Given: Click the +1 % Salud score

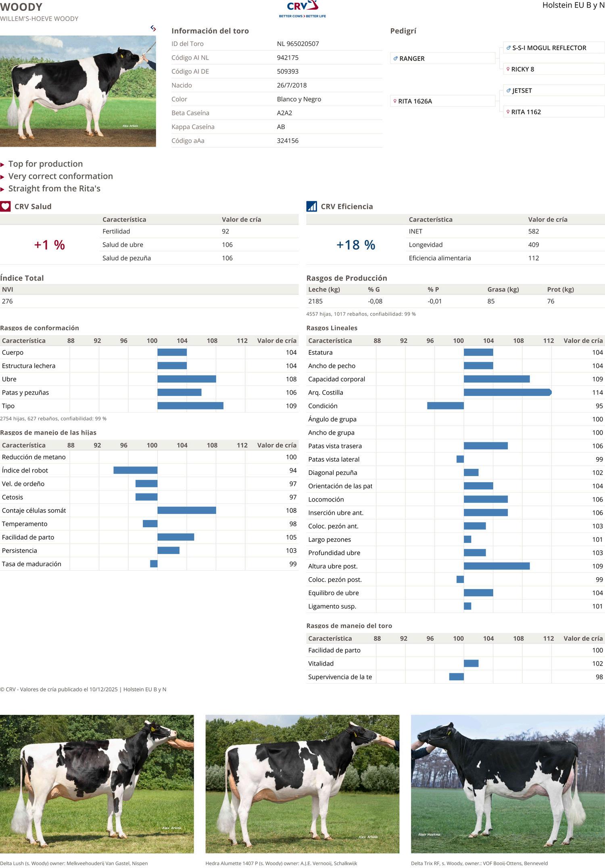Looking at the screenshot, I should click(50, 245).
